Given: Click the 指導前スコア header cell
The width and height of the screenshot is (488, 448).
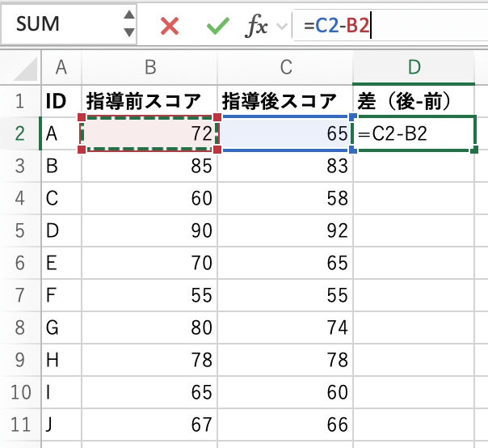Looking at the screenshot, I should (149, 101).
